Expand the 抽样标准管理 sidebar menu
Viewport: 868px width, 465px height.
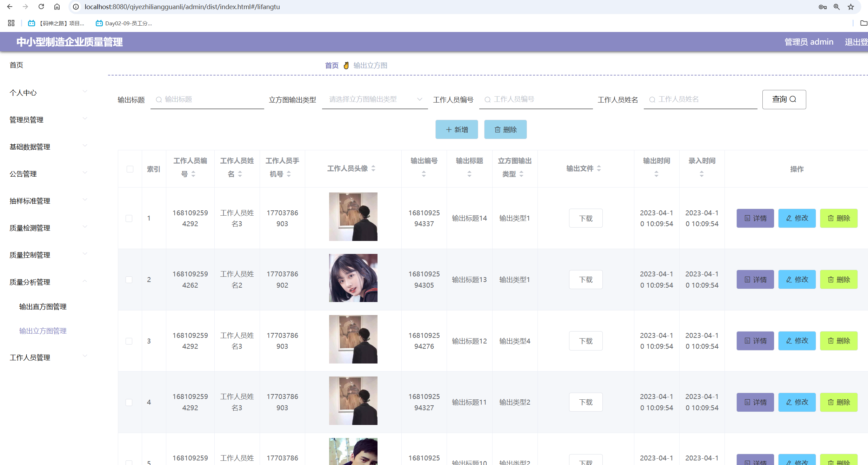(x=48, y=201)
